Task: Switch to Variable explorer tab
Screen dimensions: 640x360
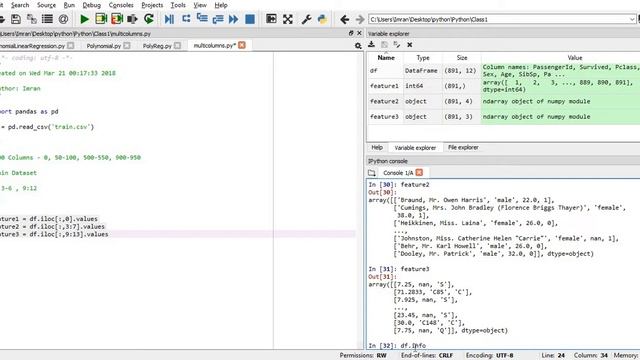Action: click(415, 148)
